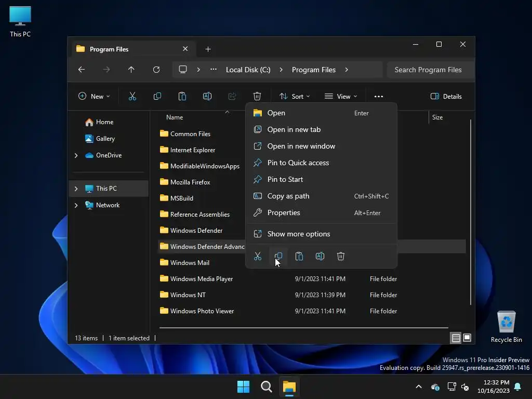Click the Rename icon in the toolbar
532x399 pixels.
(207, 96)
